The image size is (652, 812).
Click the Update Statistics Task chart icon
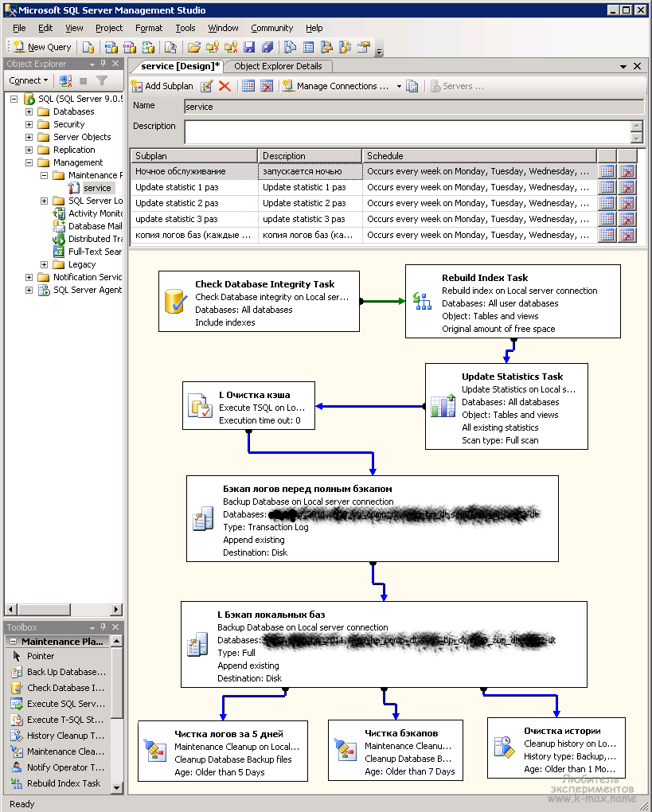(442, 405)
